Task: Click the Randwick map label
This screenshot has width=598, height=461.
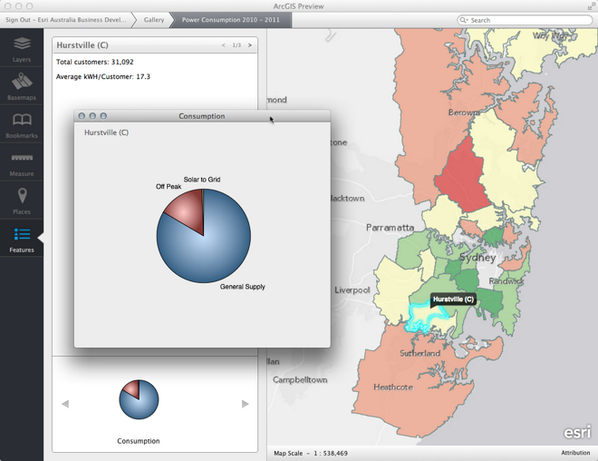Action: coord(506,281)
